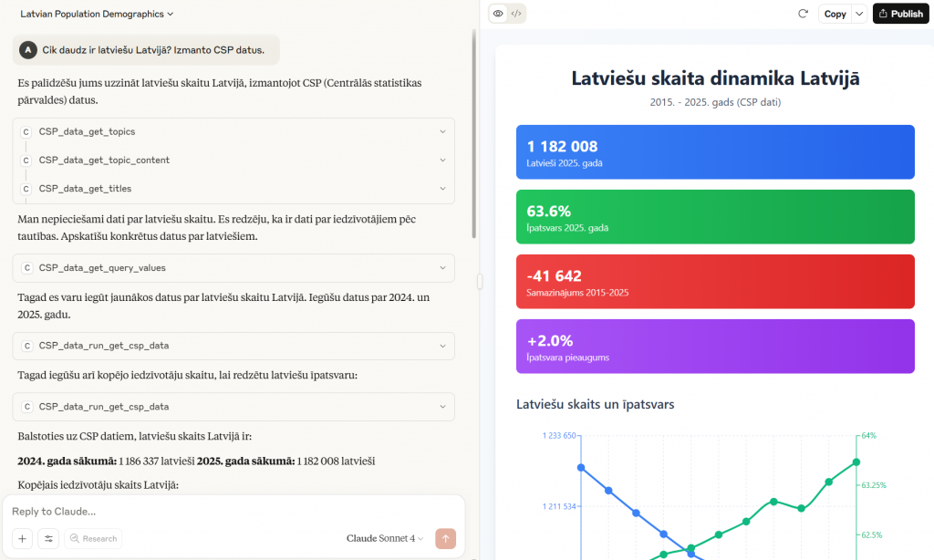Switch to the preview eye view

[x=498, y=13]
